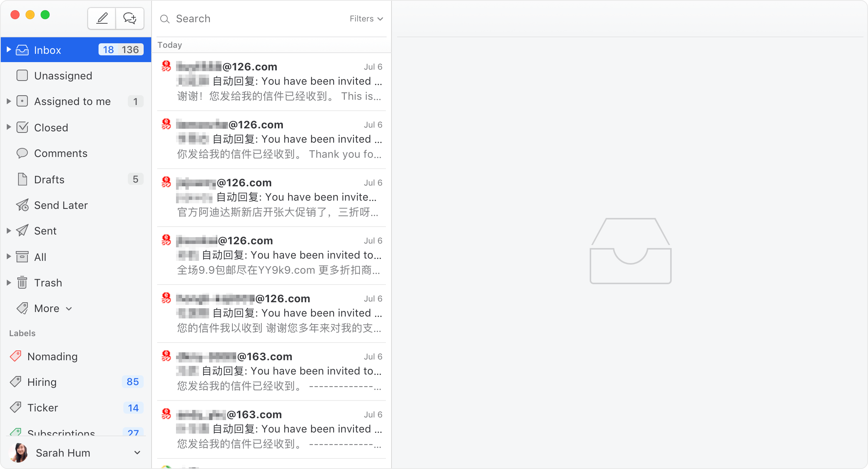The height and width of the screenshot is (469, 868).
Task: Open email previewing 全场9.9包邮尽在YY9k9.com
Action: coord(272,256)
